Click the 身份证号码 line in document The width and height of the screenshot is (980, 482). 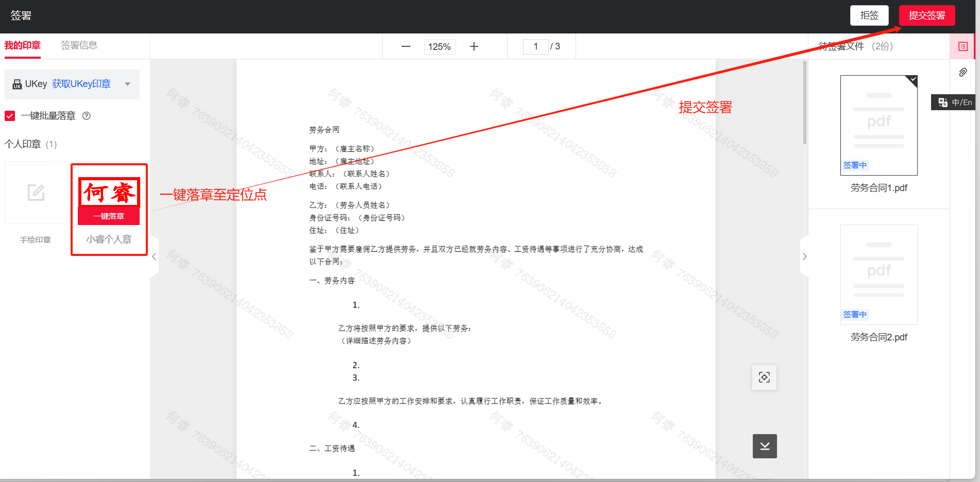[x=357, y=218]
